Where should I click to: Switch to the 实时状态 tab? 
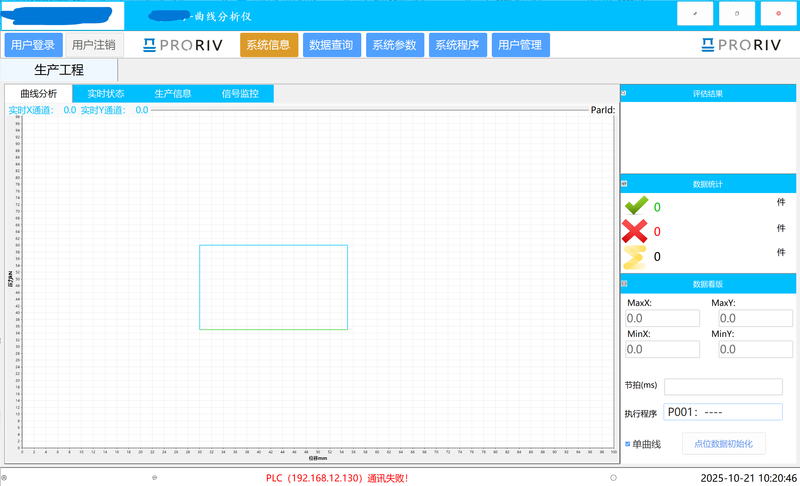(x=106, y=94)
